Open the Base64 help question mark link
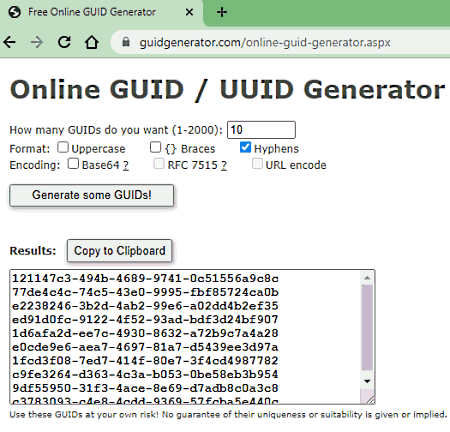 click(x=126, y=165)
